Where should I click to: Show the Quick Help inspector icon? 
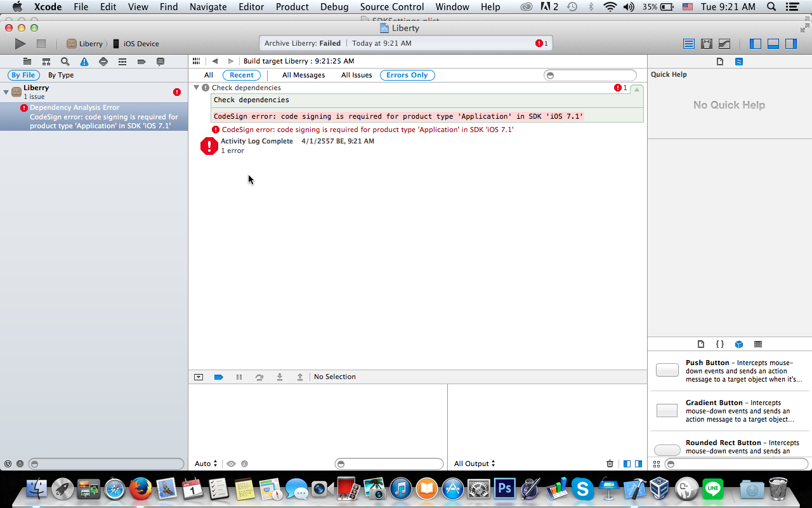click(739, 62)
